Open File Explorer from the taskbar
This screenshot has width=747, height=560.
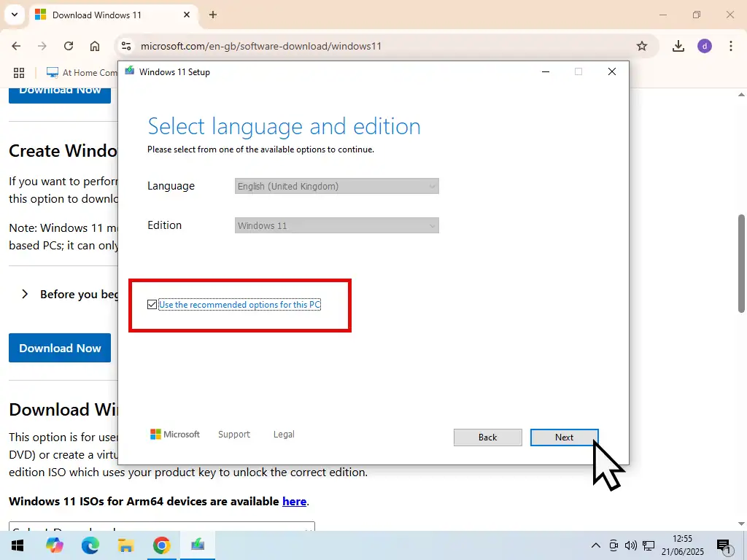coord(126,545)
